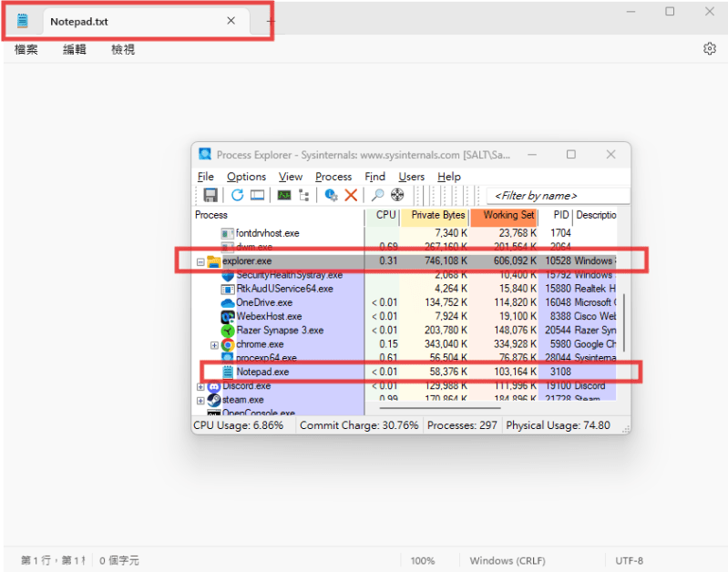
Task: Open Notepad 檔案 menu
Action: tap(26, 49)
